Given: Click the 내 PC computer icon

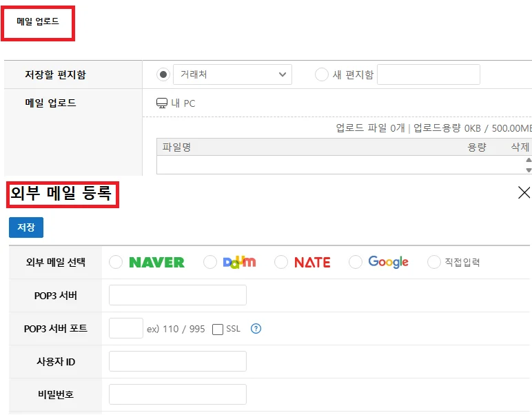Looking at the screenshot, I should [x=162, y=103].
